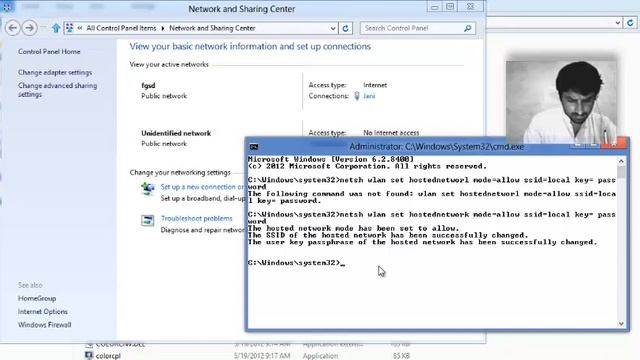Image resolution: width=640 pixels, height=360 pixels.
Task: Go up one level using up arrow
Action: pos(56,28)
